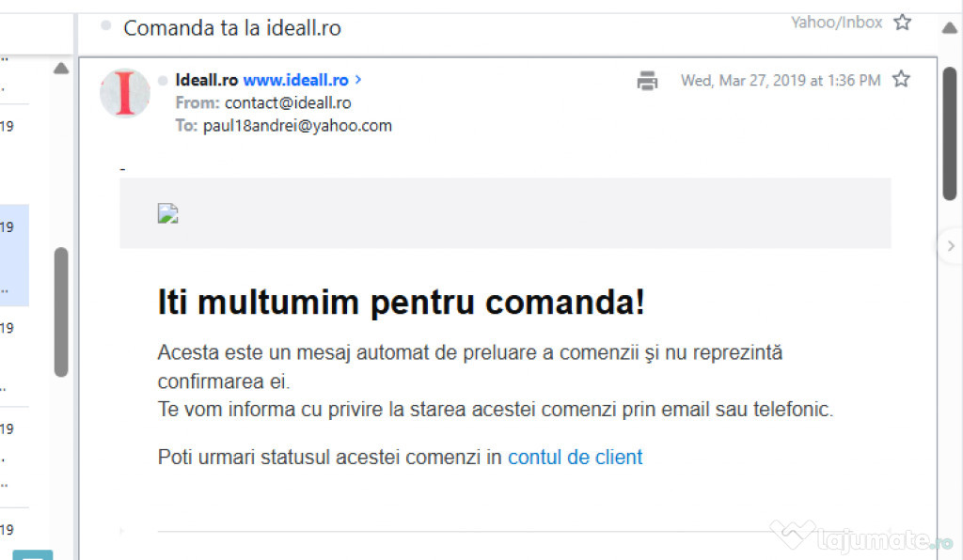
Task: Click the Ideall.ro sender avatar
Action: (125, 92)
